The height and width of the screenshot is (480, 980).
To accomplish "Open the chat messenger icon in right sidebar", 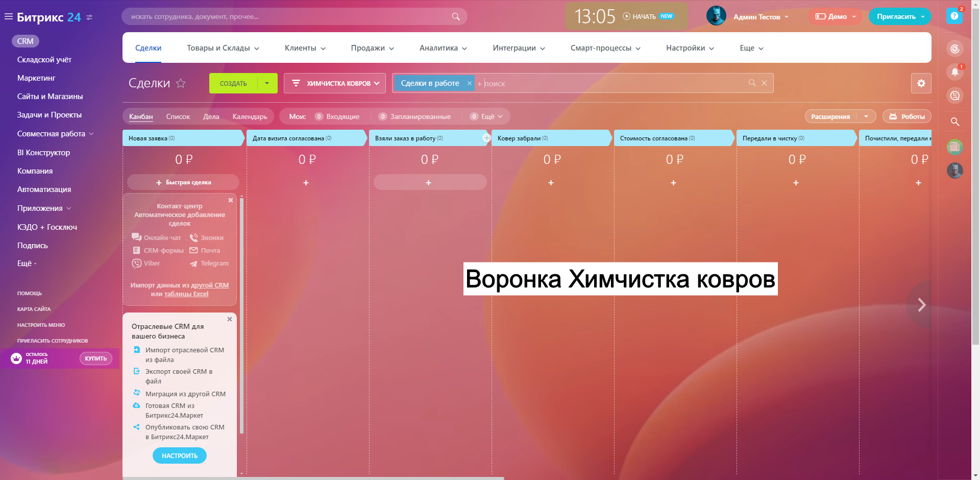I will click(954, 95).
